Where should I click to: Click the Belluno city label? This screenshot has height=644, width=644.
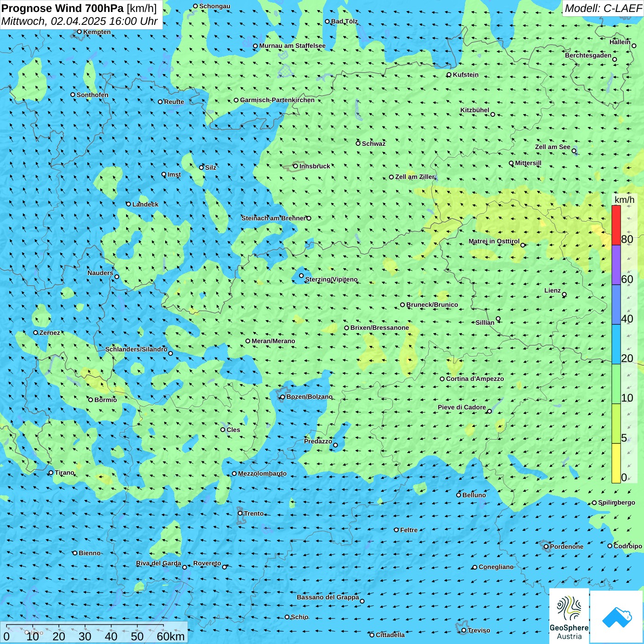474,495
